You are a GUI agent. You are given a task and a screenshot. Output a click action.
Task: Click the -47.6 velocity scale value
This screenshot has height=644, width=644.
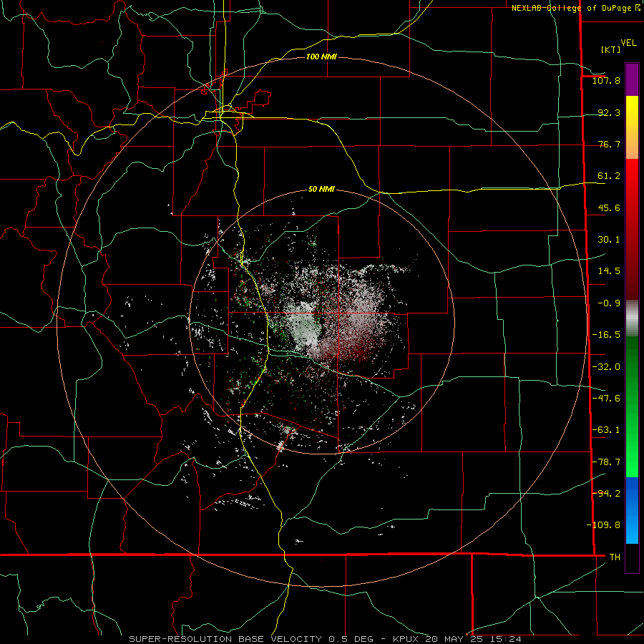click(606, 399)
